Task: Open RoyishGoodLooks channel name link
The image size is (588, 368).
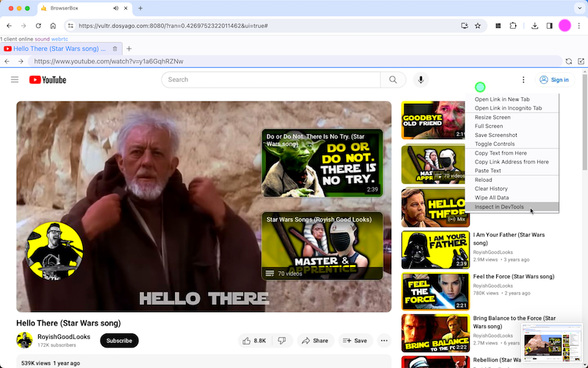Action: coord(64,337)
